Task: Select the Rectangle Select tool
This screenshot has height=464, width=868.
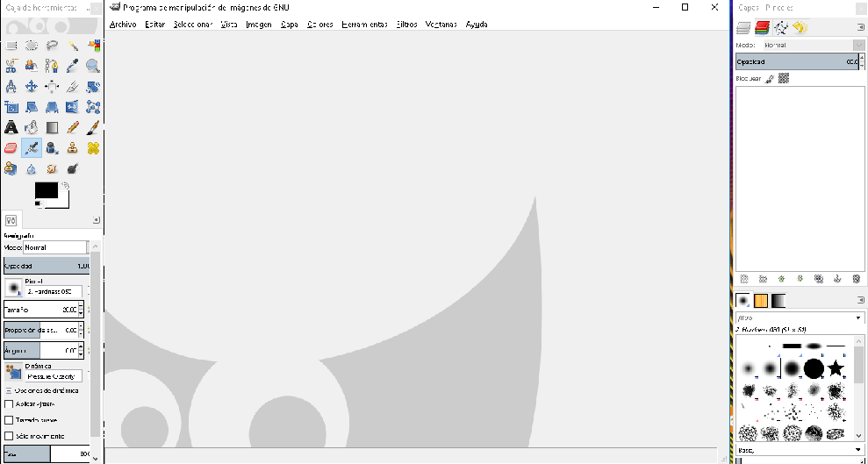Action: coord(11,46)
